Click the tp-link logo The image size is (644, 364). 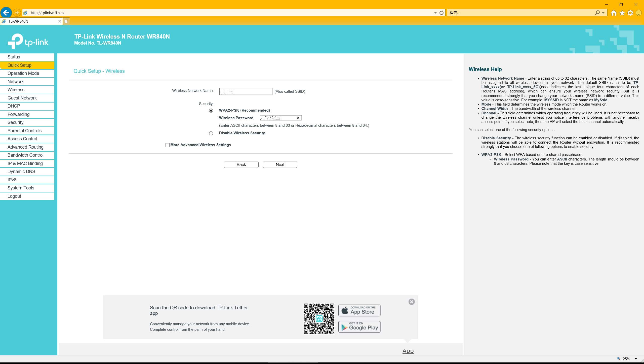(28, 41)
